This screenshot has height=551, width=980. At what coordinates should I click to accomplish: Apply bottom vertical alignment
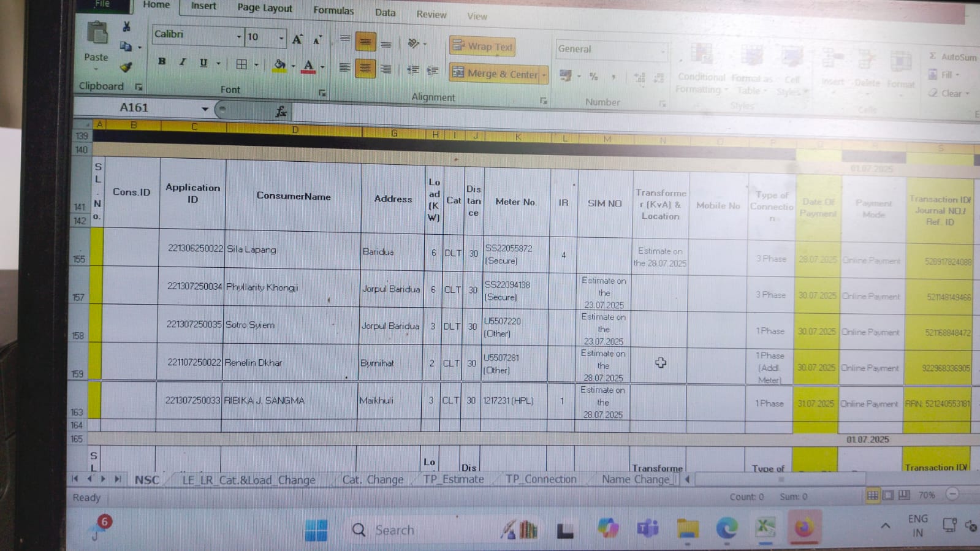tap(386, 44)
